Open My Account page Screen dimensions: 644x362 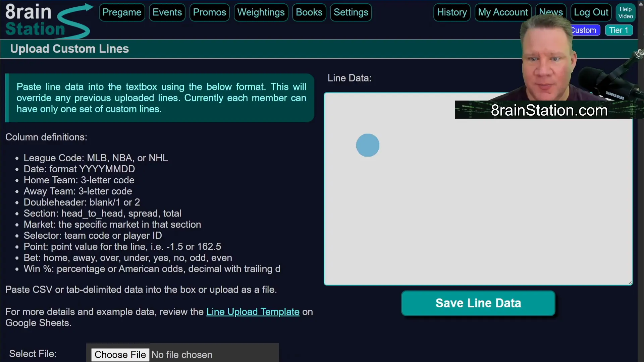point(503,12)
